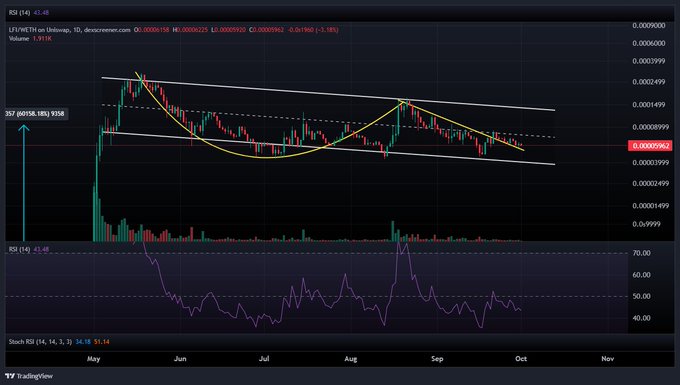Click the high price value H0.00006225
Viewport: 680px width, 385px height.
(190, 30)
